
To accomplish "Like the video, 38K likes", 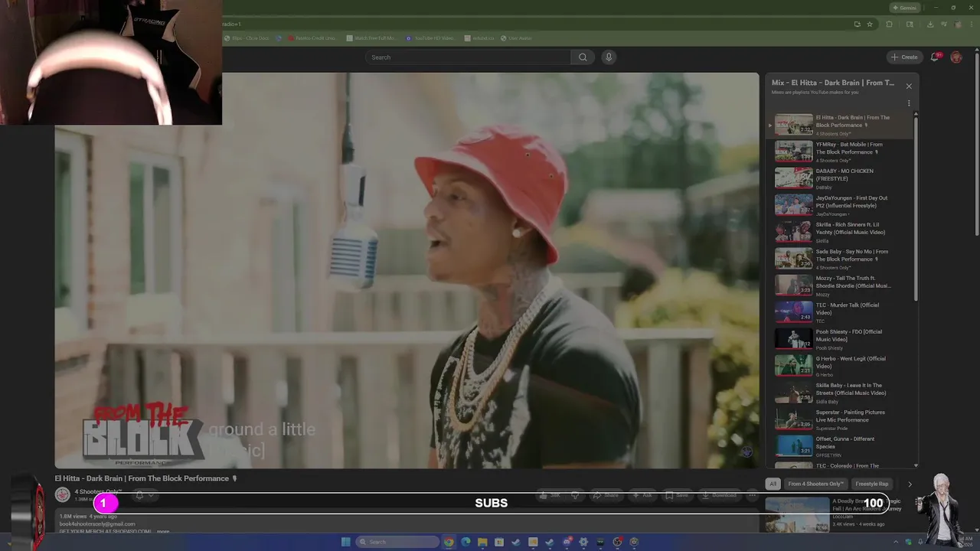I will (x=551, y=495).
